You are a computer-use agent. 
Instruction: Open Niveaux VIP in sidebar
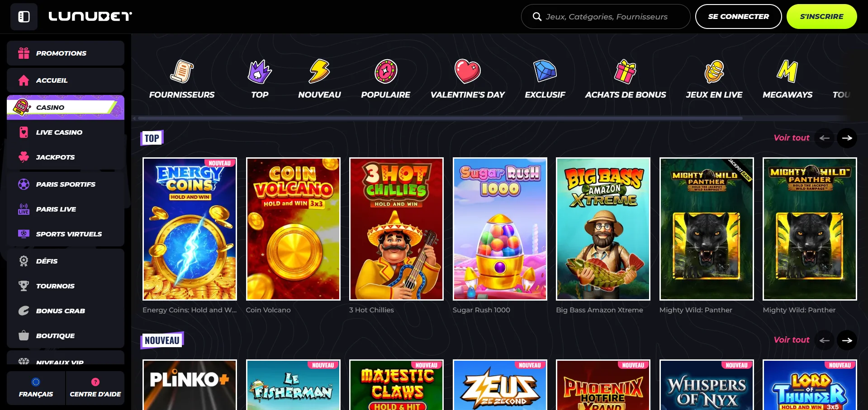click(x=66, y=358)
